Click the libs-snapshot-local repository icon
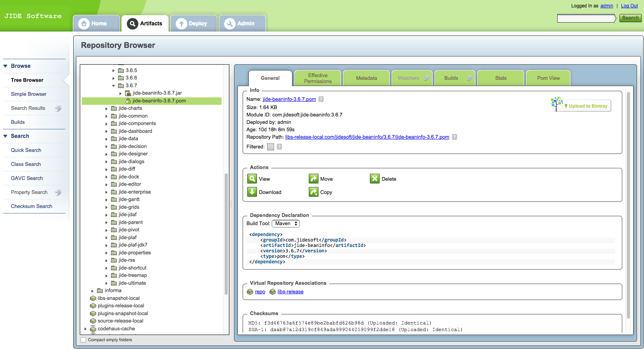Viewport: 644px width, 349px height. [x=93, y=298]
